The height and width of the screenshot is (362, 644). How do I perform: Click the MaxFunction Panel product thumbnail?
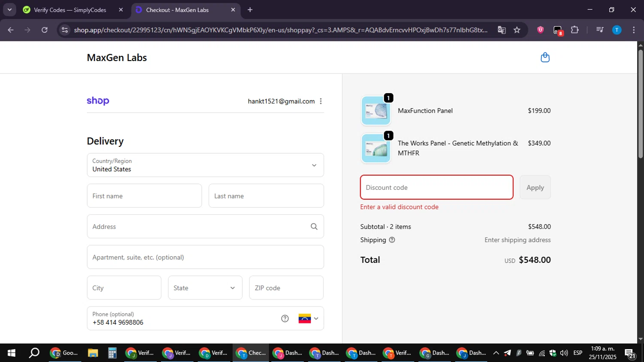(x=376, y=111)
